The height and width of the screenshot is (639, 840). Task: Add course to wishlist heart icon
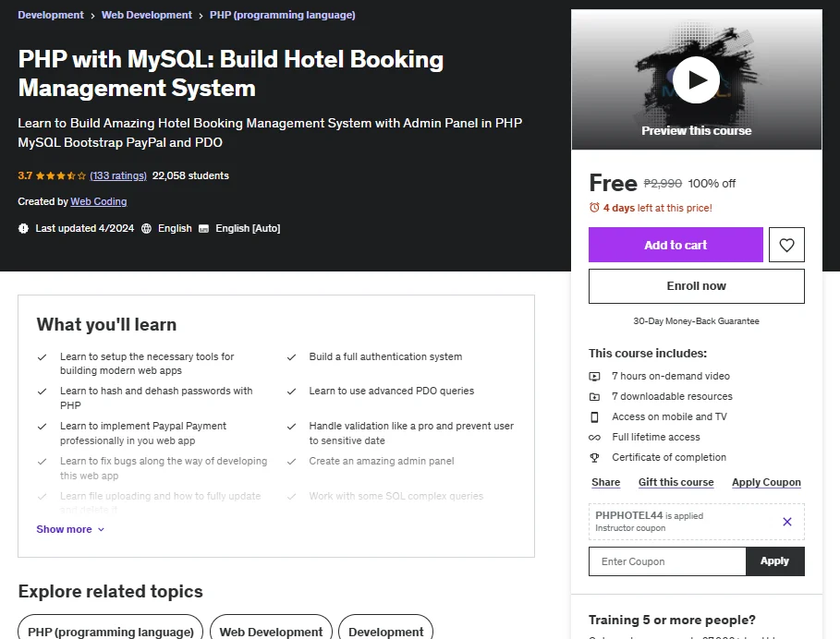pos(786,245)
